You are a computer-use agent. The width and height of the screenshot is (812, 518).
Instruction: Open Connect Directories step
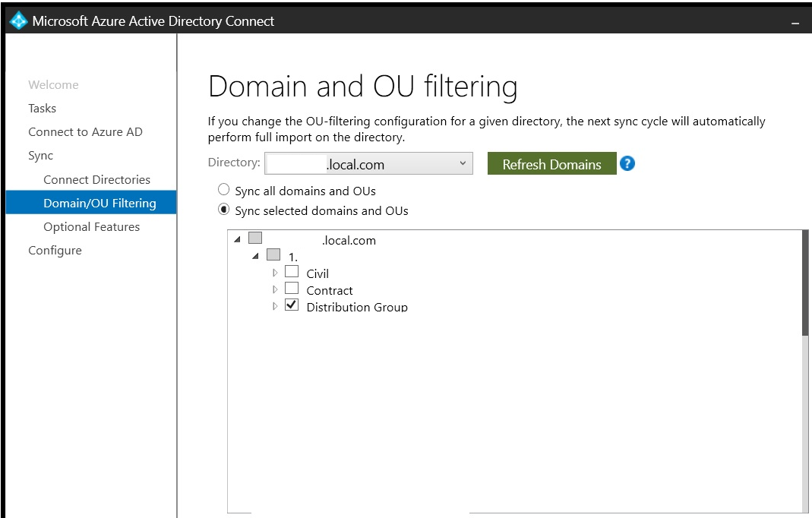point(96,180)
